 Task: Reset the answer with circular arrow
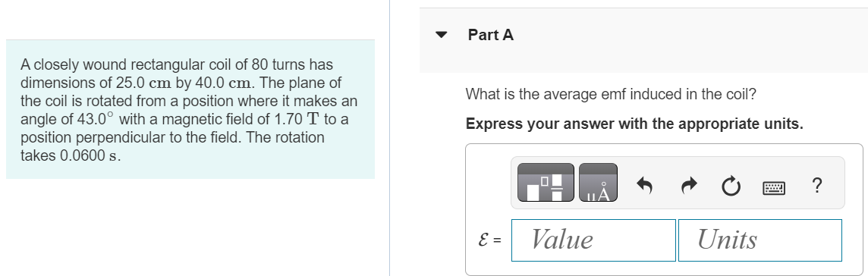[x=731, y=187]
